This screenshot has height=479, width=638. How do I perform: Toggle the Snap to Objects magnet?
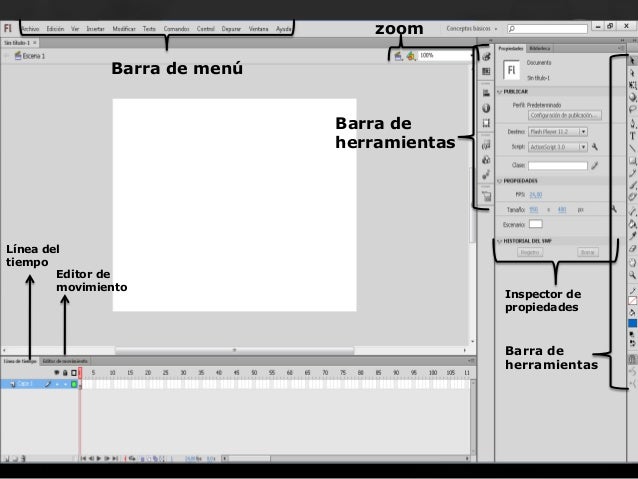click(x=632, y=359)
